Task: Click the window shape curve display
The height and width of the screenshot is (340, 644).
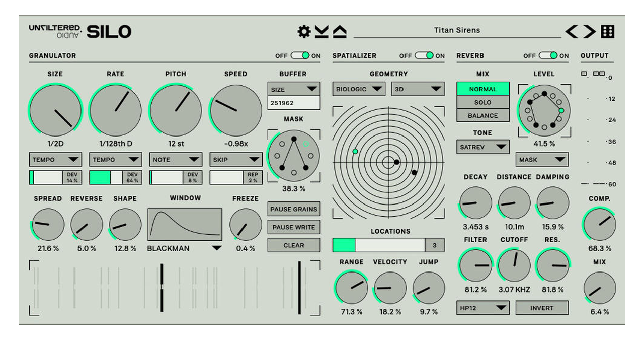Action: tap(185, 225)
